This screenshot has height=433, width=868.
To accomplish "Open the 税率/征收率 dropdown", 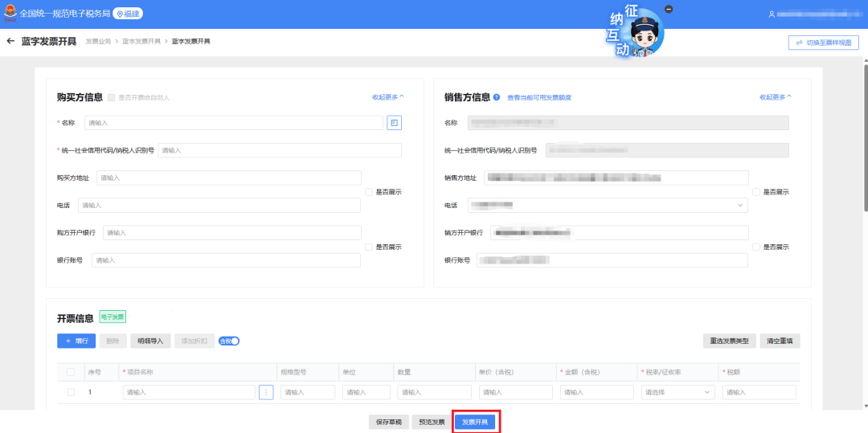I will pyautogui.click(x=678, y=392).
